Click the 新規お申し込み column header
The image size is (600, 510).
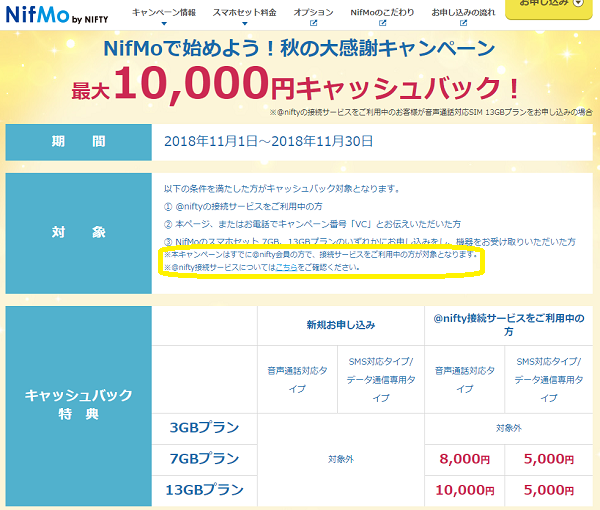click(x=341, y=325)
